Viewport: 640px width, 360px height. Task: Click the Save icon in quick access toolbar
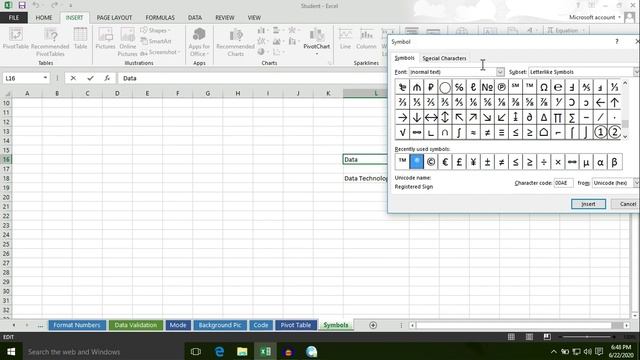(22, 5)
